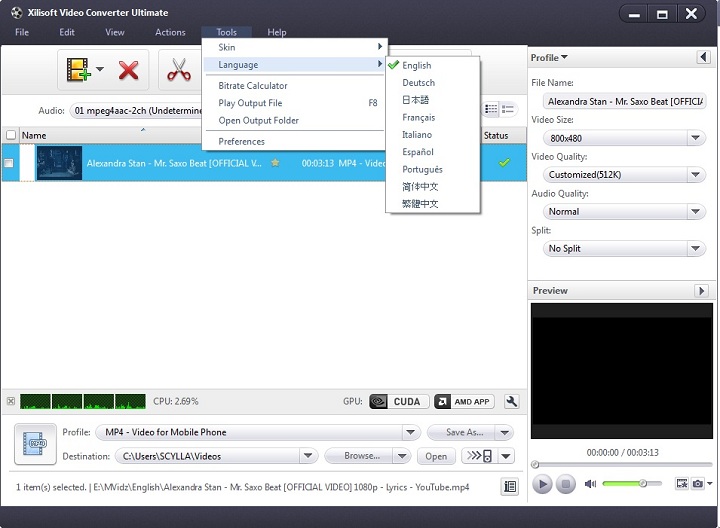Select Open Output Folder menu item

(294, 120)
